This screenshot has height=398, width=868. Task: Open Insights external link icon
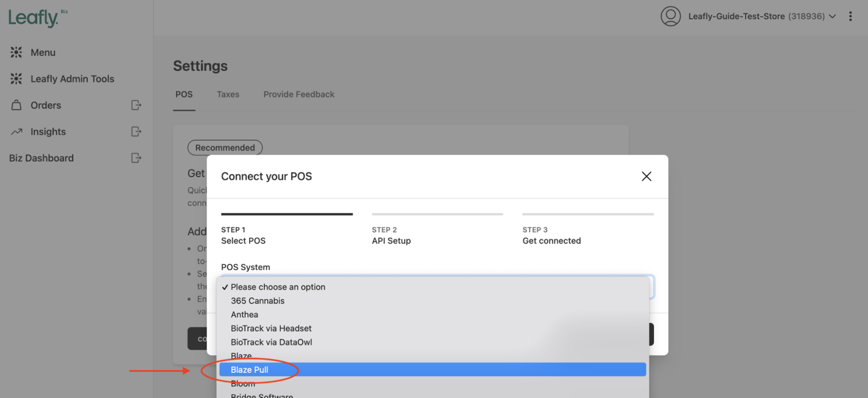click(x=136, y=132)
